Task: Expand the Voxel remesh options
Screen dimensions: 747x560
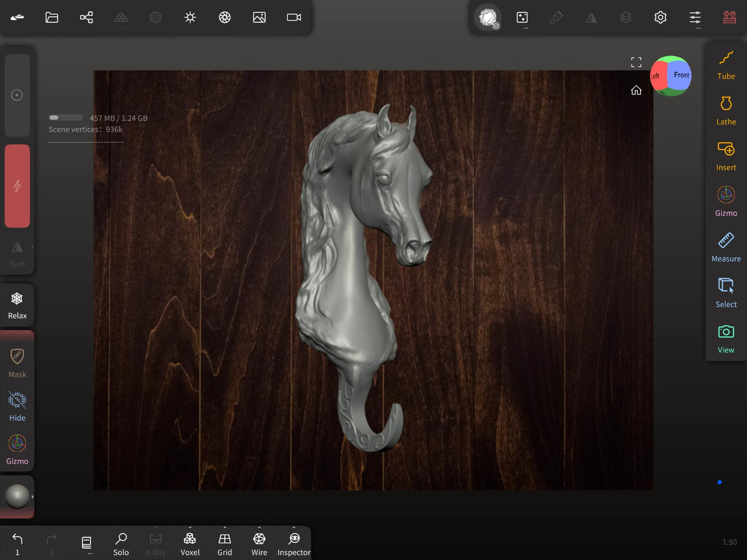Action: [190, 528]
